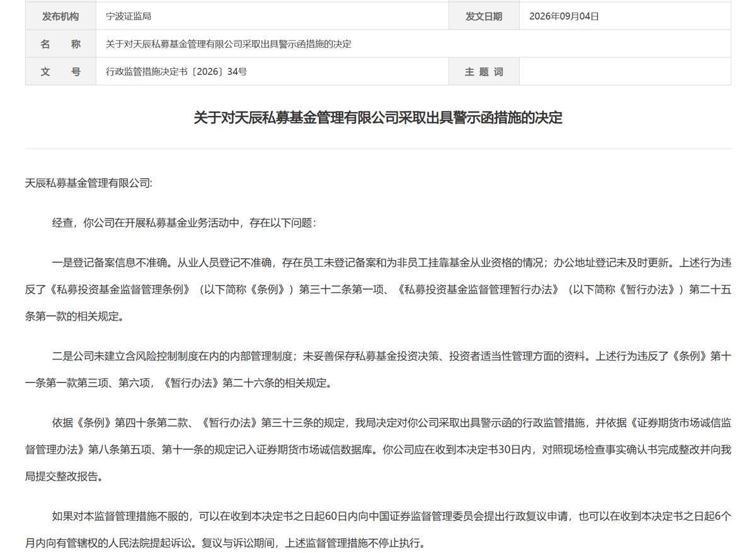This screenshot has height=553, width=756.
Task: Click the bold centered decision heading
Action: coord(378,118)
